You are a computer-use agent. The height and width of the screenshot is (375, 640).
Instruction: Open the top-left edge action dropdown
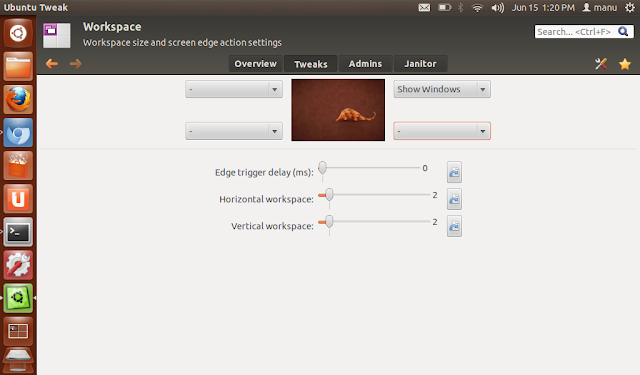(234, 89)
